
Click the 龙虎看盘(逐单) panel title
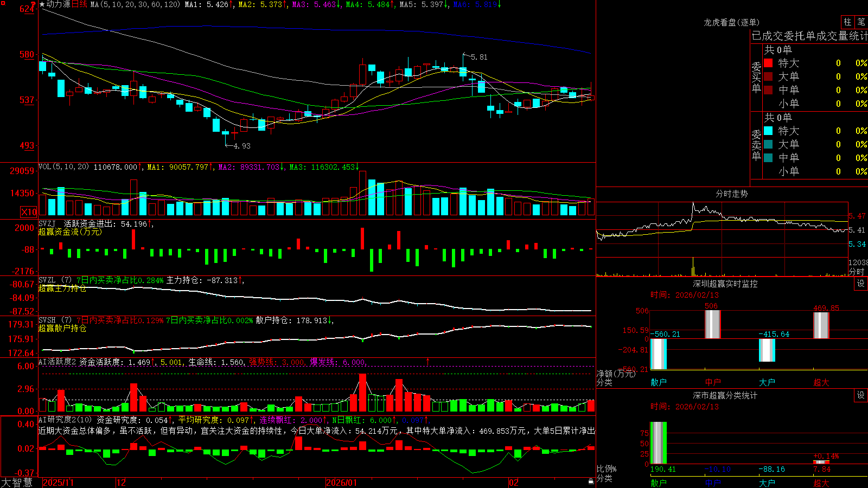tap(731, 22)
